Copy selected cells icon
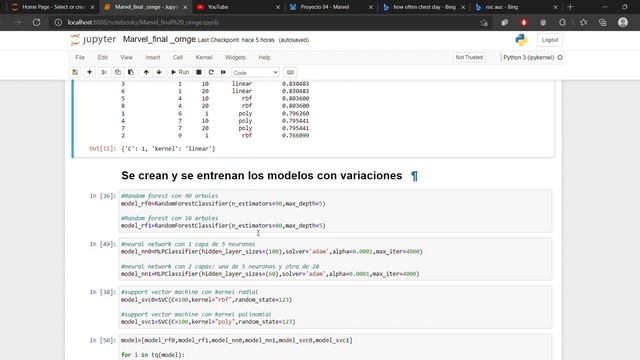Screen dimensions: 640x360 (118, 72)
